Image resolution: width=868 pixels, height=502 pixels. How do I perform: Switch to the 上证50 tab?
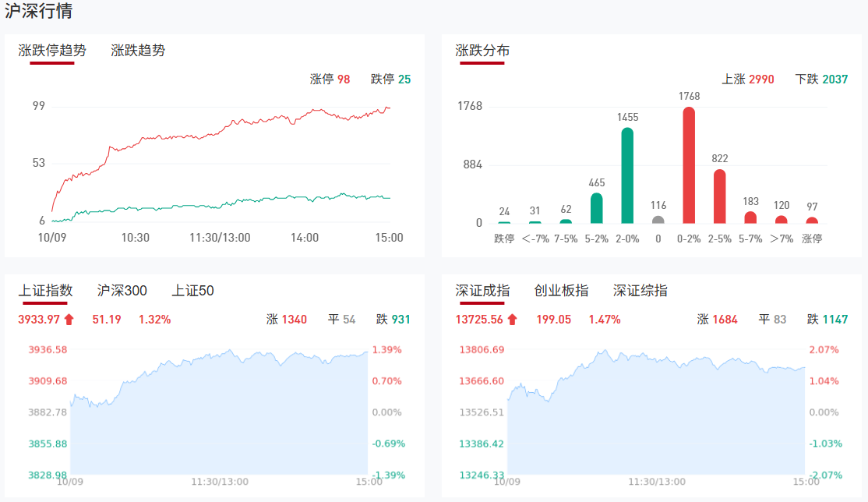[192, 291]
